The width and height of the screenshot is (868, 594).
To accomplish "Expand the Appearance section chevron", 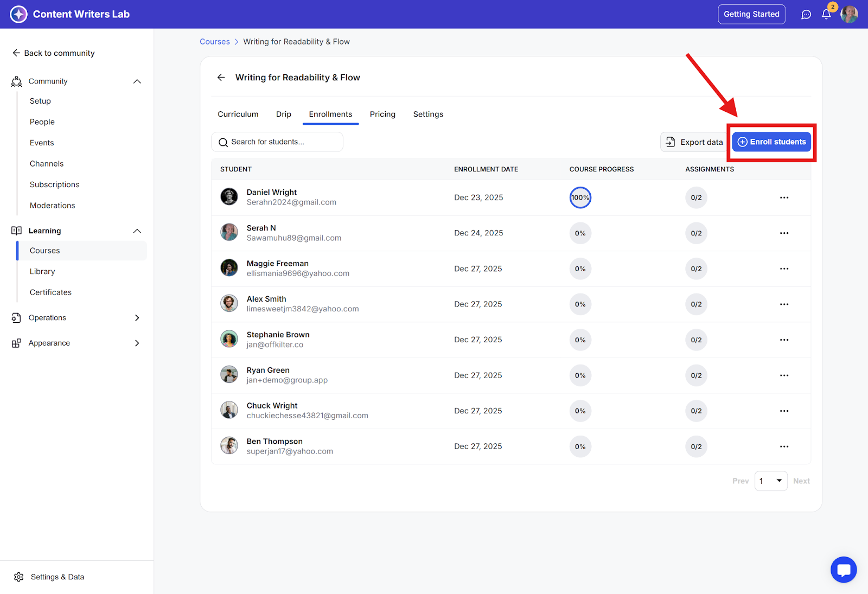I will 137,343.
